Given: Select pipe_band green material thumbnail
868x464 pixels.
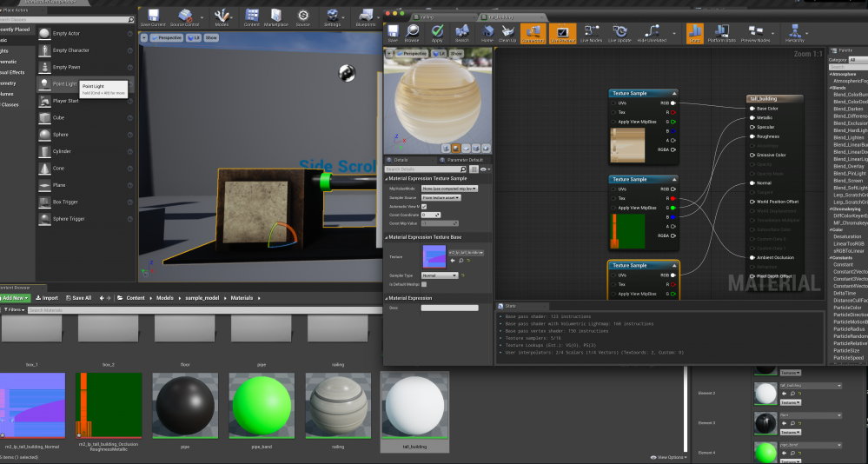Looking at the screenshot, I should point(262,405).
